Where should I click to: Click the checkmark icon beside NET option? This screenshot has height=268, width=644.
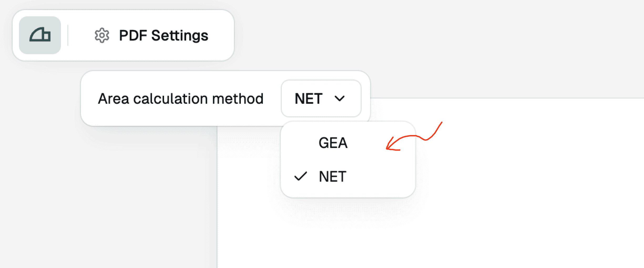(300, 176)
